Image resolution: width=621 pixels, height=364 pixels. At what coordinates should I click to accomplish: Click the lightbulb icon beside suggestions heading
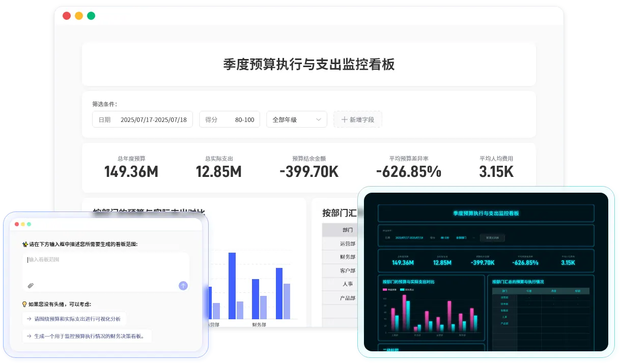[x=24, y=304]
